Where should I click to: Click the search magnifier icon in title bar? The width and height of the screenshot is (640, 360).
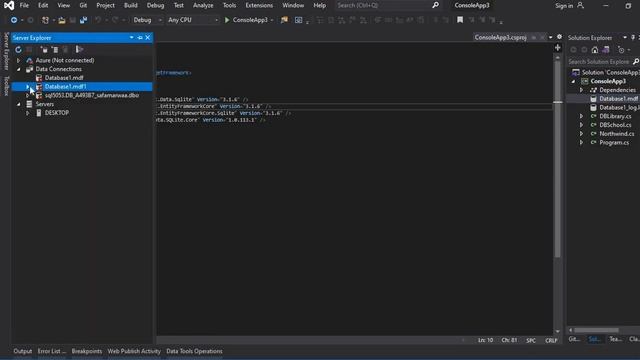click(436, 5)
